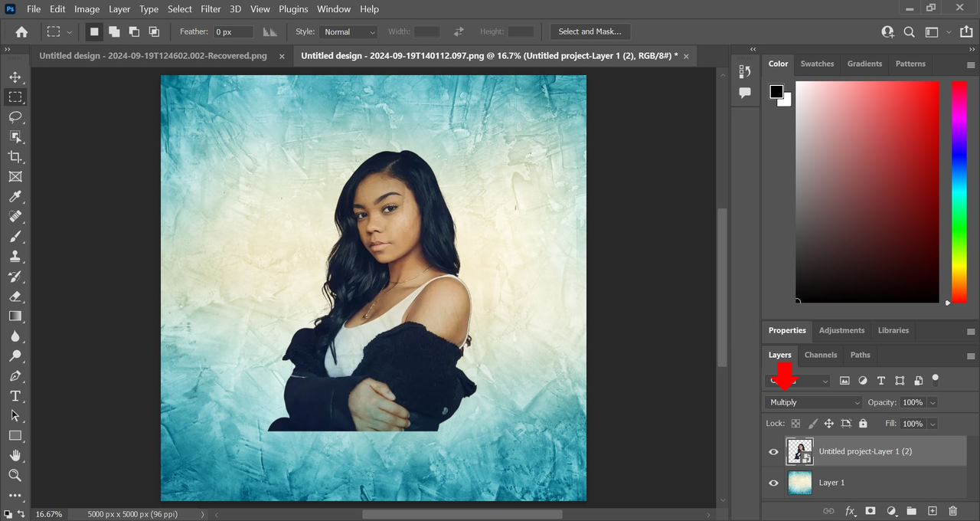Open the Comments panel icon
Screen dimensions: 980x521
[x=746, y=93]
